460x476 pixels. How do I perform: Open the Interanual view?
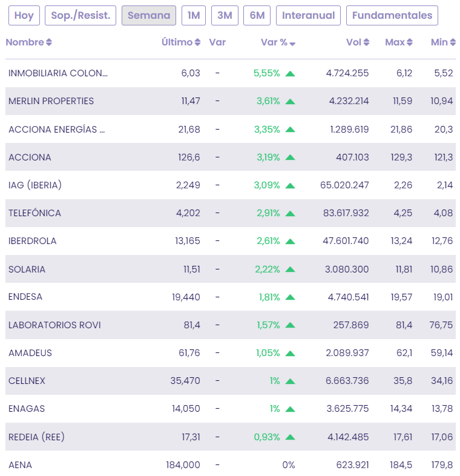click(x=308, y=16)
